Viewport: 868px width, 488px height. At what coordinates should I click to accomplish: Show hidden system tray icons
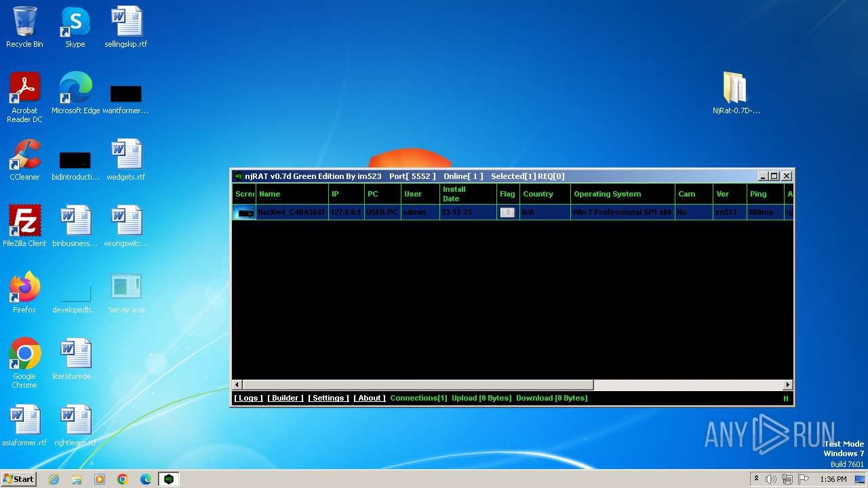[756, 479]
